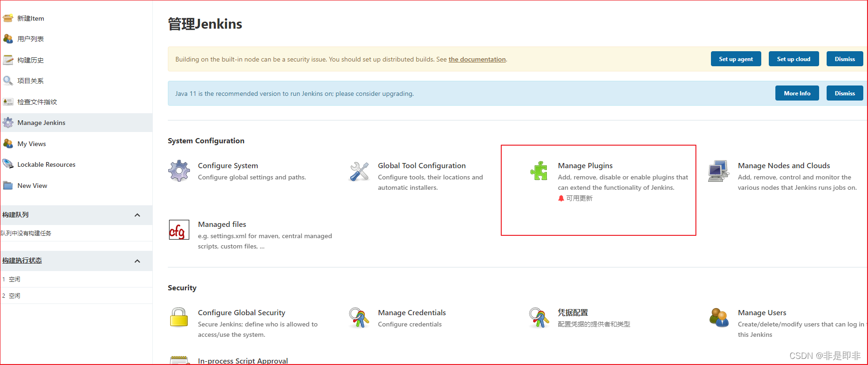The width and height of the screenshot is (868, 365).
Task: Click the Configure System gear icon
Action: [x=179, y=171]
